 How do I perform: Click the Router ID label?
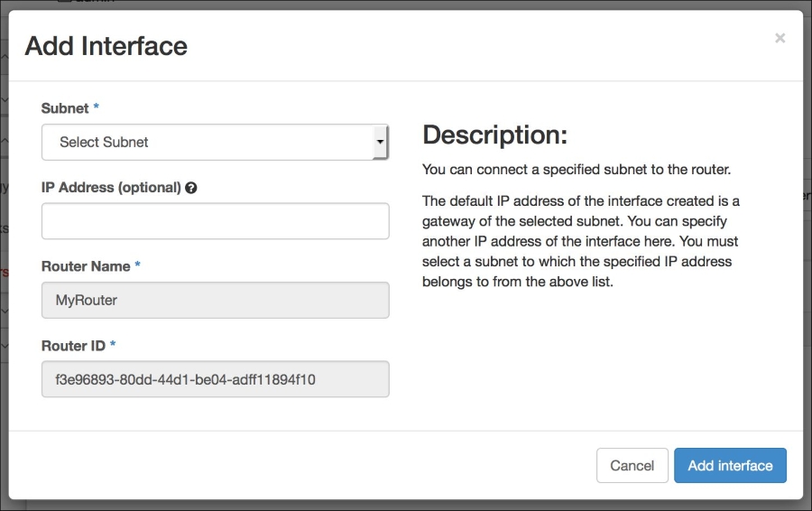[74, 346]
